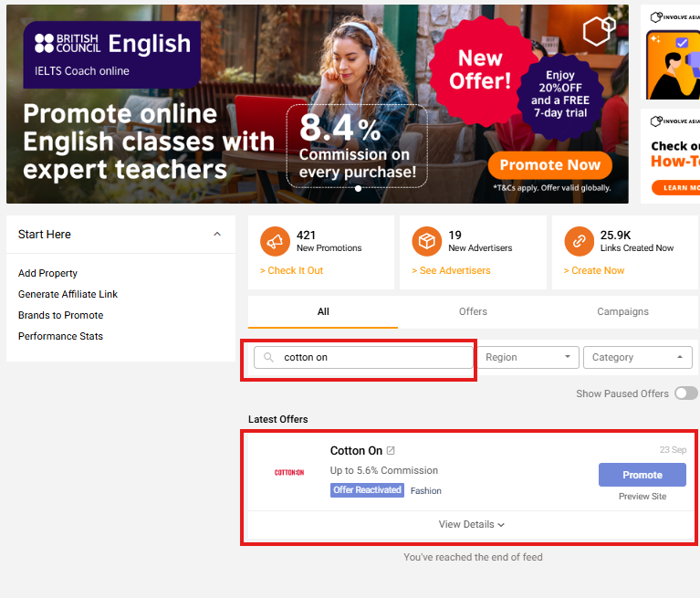Viewport: 700px width, 598px height.
Task: Click the banner carousel dot indicator
Action: tap(358, 188)
